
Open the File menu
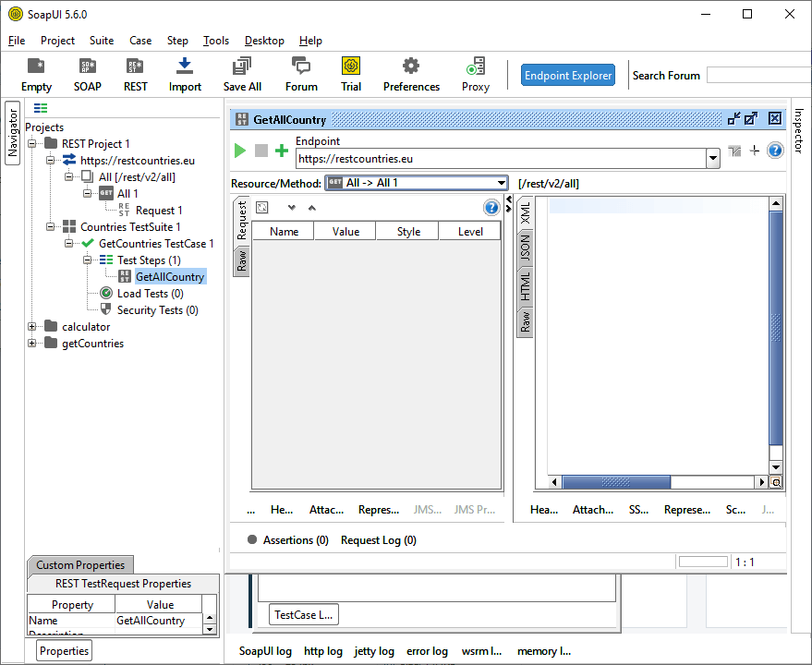(17, 41)
